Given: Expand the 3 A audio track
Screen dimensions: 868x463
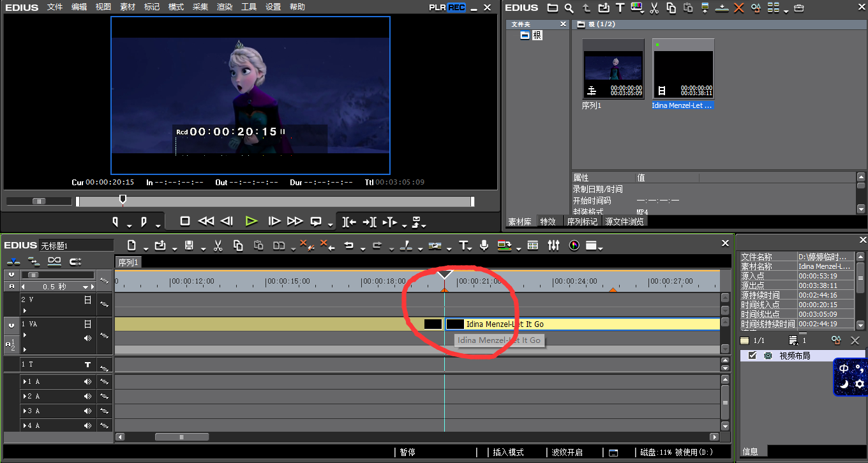Looking at the screenshot, I should [x=25, y=411].
